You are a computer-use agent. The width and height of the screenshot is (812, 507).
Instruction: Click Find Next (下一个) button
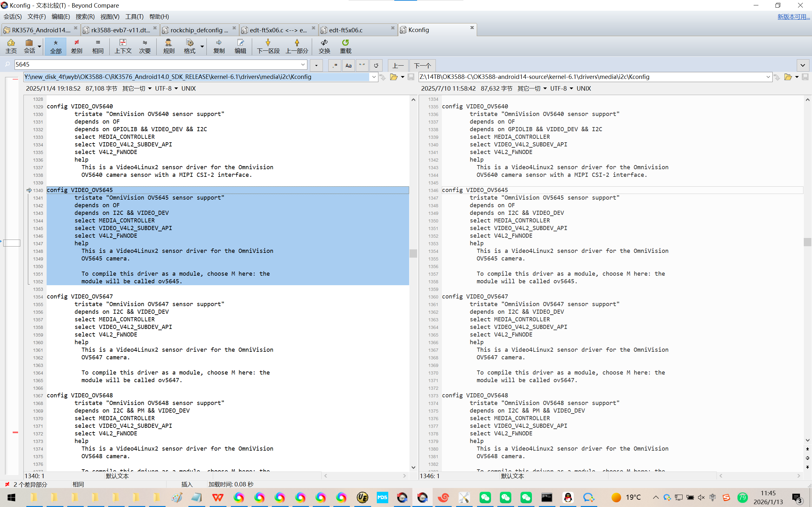pyautogui.click(x=422, y=65)
